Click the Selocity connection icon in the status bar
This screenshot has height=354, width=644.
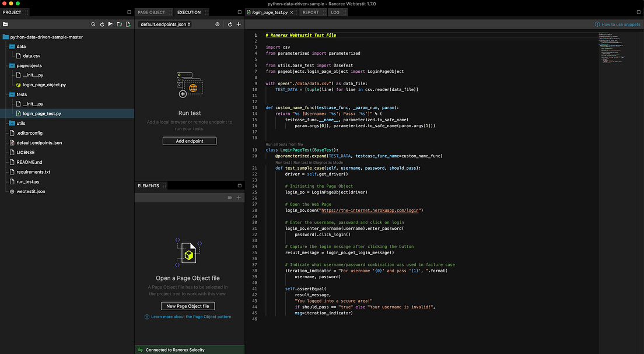click(139, 350)
